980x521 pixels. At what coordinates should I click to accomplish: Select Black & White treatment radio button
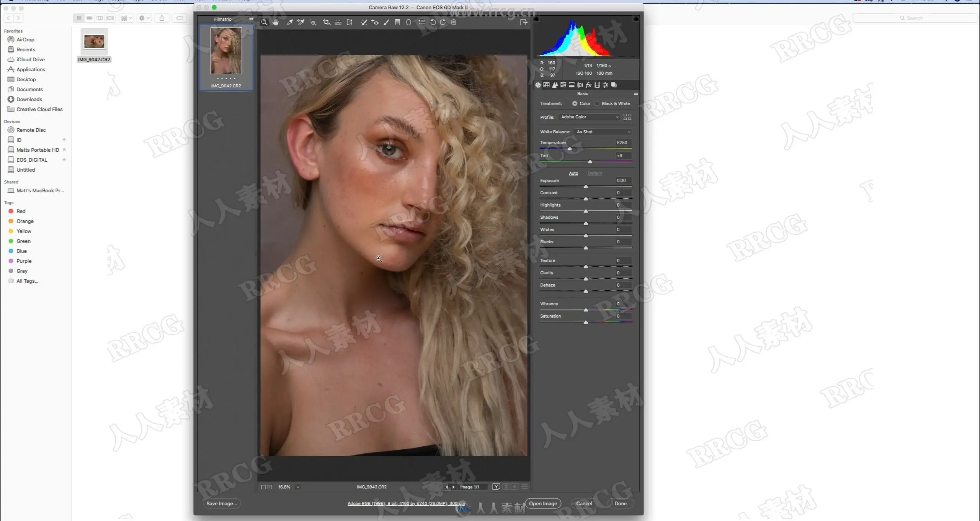(x=597, y=103)
